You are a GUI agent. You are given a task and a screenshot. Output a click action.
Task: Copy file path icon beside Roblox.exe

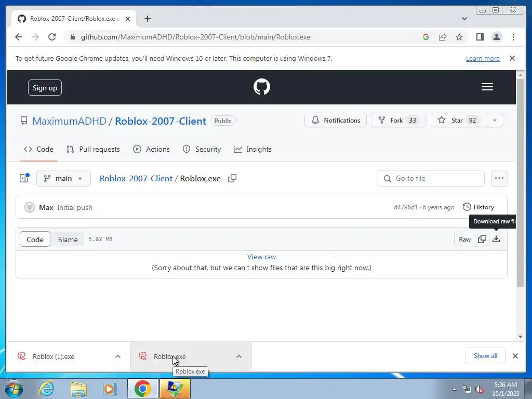point(232,178)
